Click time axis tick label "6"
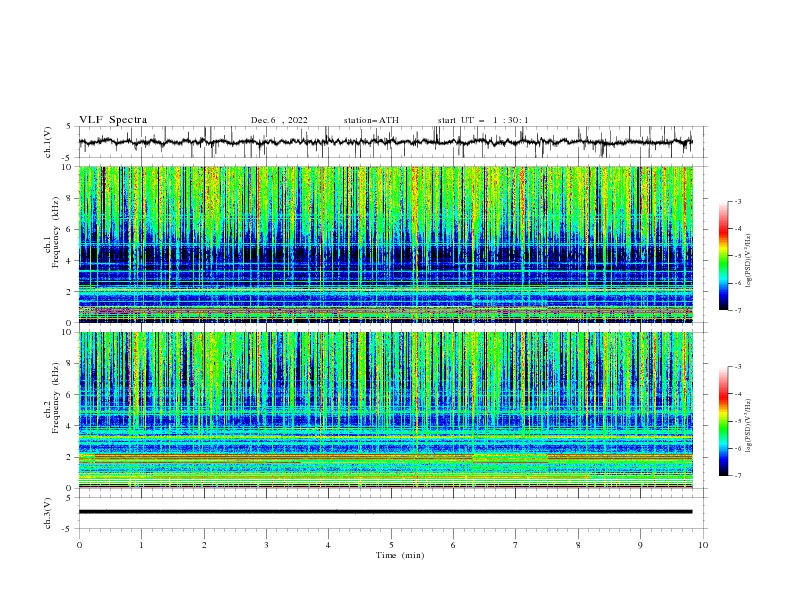The width and height of the screenshot is (792, 612). coord(453,545)
